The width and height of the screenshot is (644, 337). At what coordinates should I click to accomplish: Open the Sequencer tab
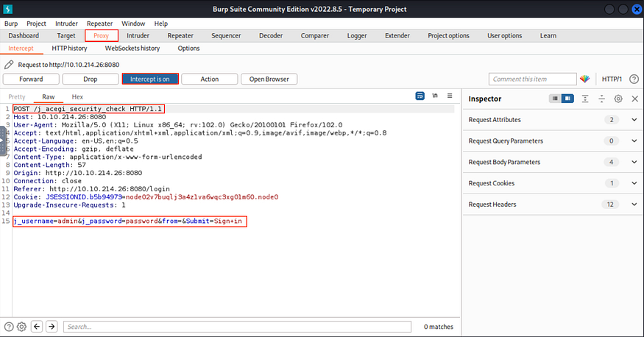click(226, 36)
